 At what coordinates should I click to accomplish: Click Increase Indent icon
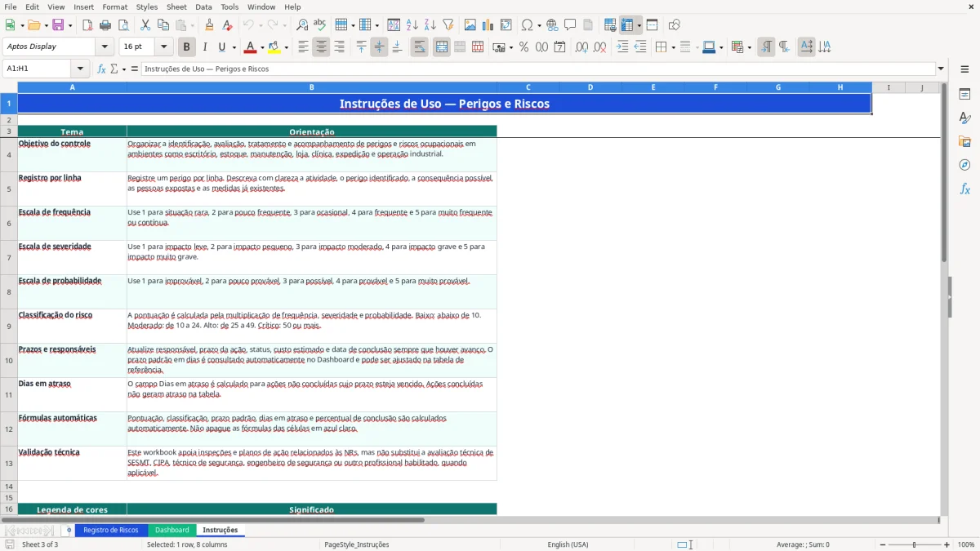click(x=622, y=47)
